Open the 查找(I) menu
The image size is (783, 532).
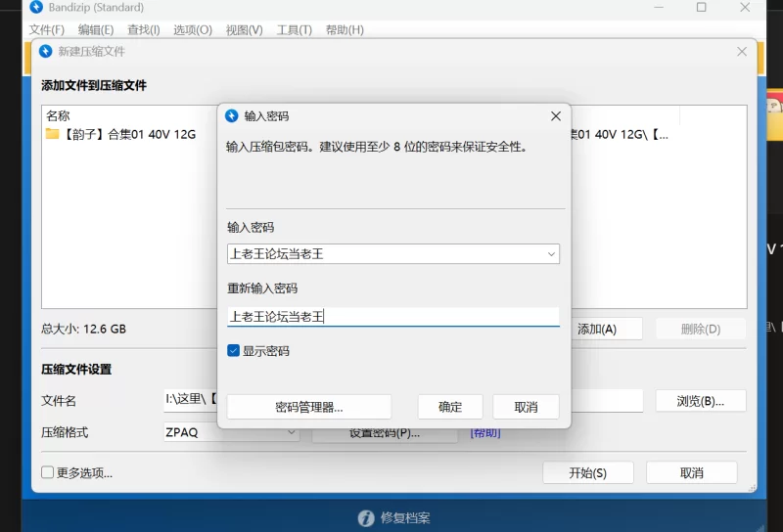tap(143, 30)
